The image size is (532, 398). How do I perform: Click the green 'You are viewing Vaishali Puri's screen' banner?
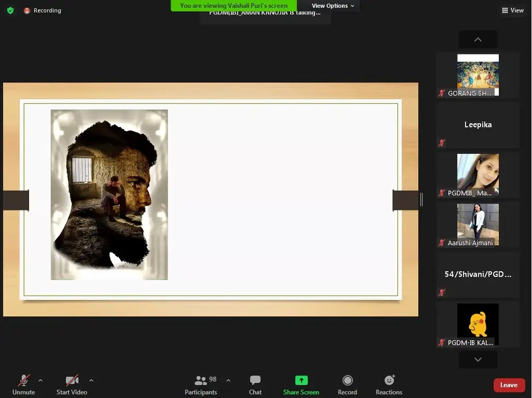click(x=234, y=5)
